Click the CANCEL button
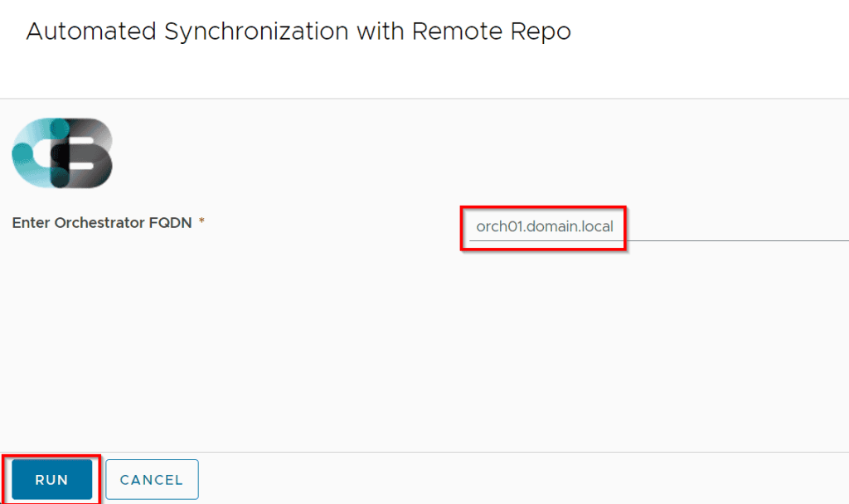Viewport: 849px width, 504px height. [x=152, y=480]
